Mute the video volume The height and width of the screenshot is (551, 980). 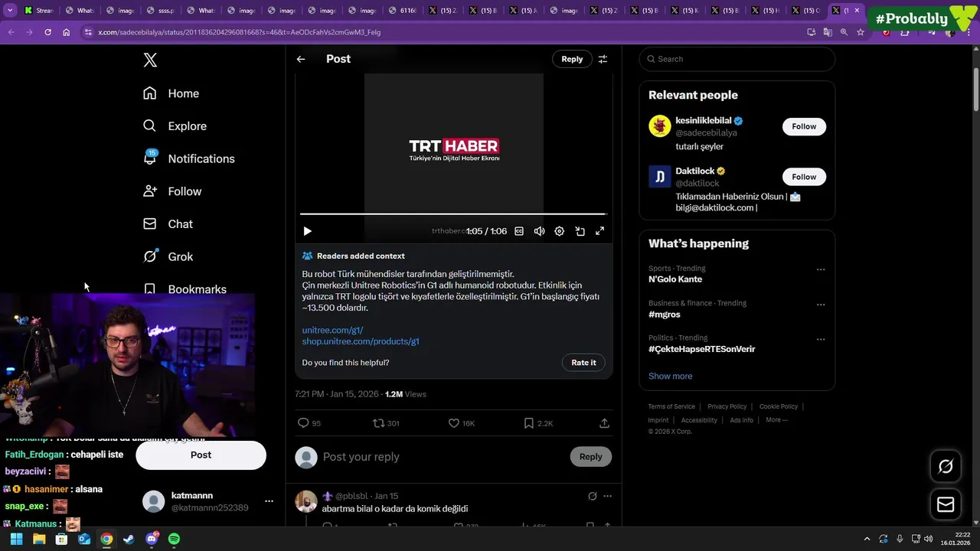[539, 231]
